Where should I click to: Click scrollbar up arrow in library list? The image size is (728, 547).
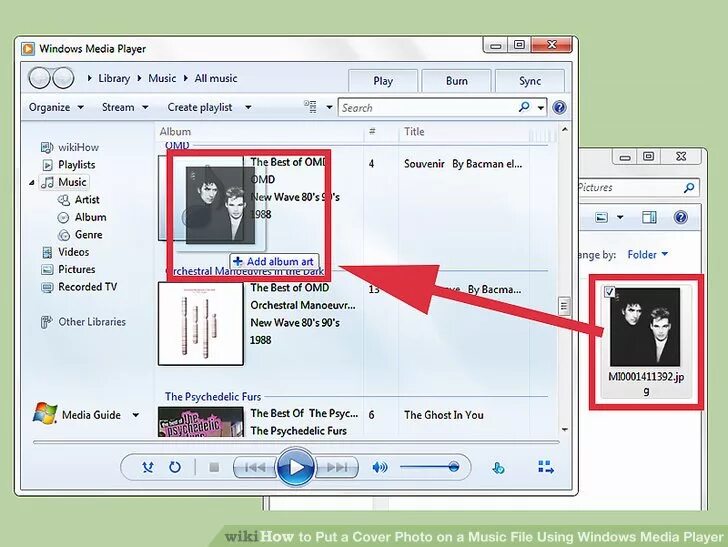(565, 130)
